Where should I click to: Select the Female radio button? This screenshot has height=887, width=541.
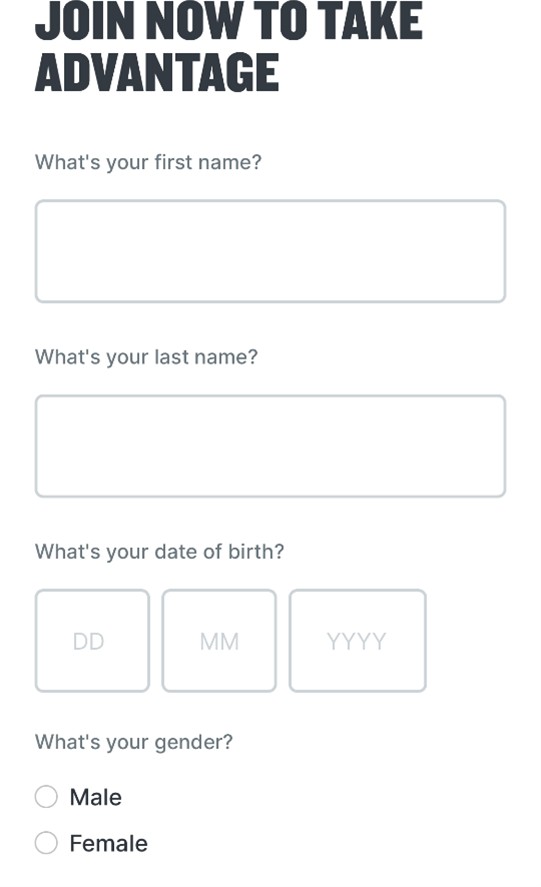(x=46, y=843)
